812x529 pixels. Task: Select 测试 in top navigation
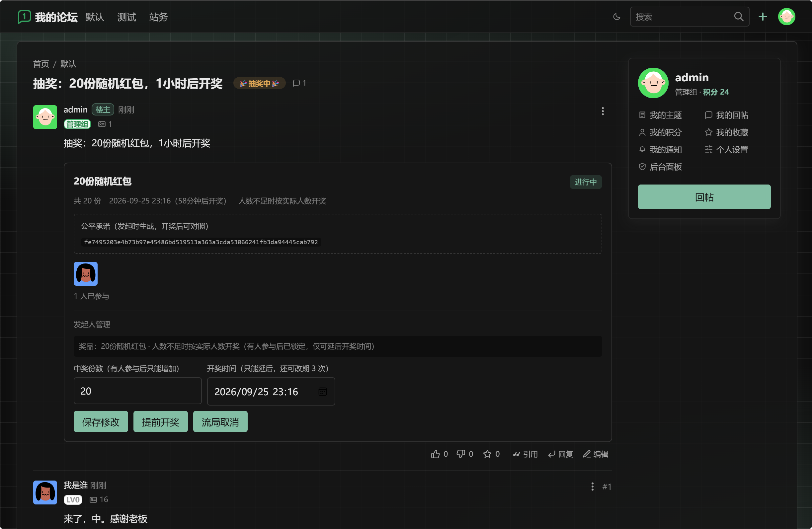point(126,17)
